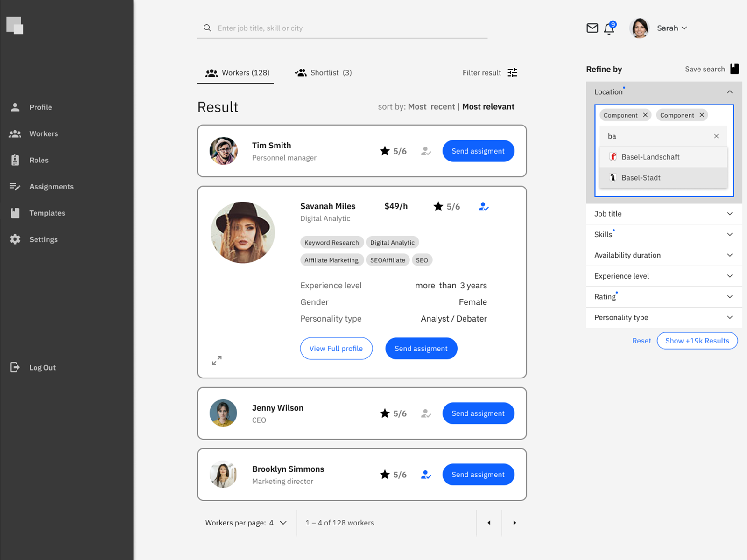Click the Save search bookmark icon
Image resolution: width=747 pixels, height=560 pixels.
[734, 69]
